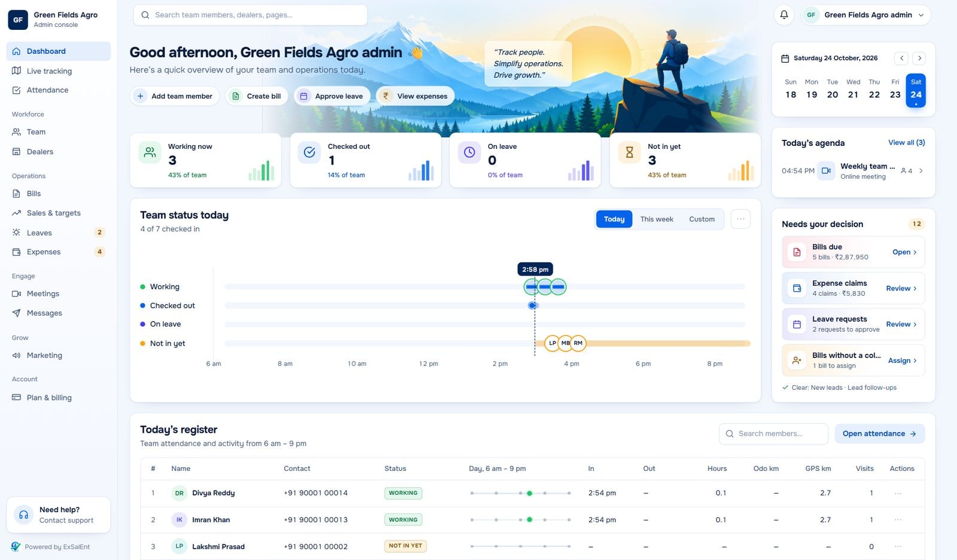Open Messages page
Screen dimensions: 957x560
click(x=59, y=313)
